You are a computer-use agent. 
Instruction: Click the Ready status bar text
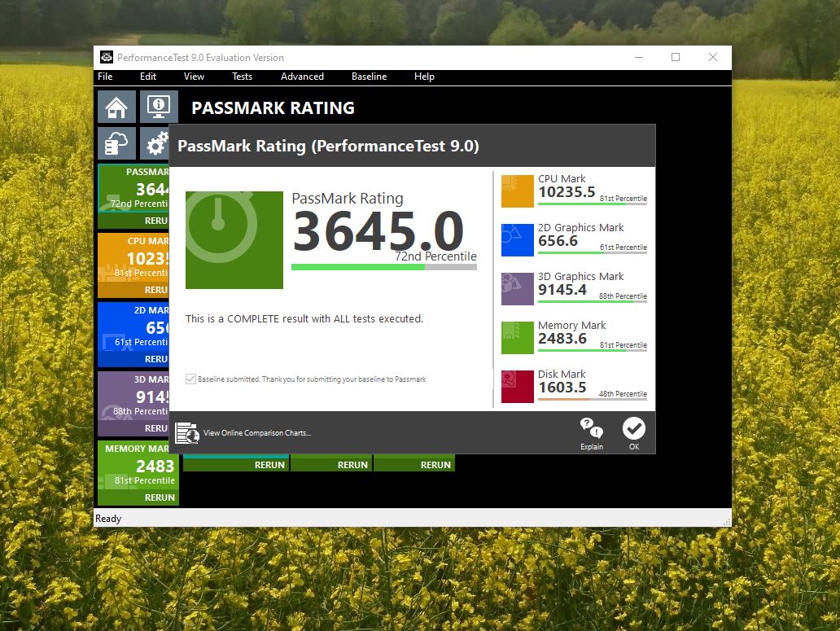tap(108, 519)
